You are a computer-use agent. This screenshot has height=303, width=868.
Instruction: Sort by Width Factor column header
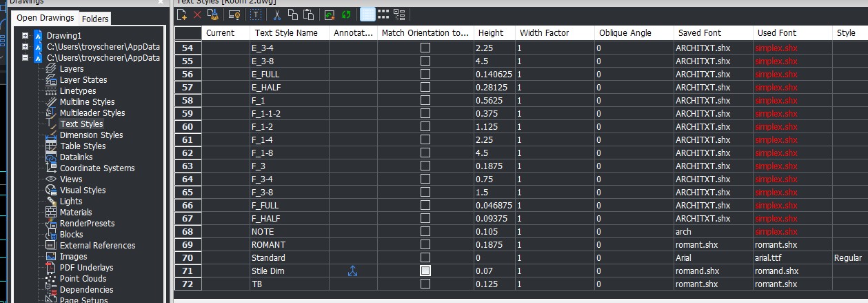coord(555,32)
